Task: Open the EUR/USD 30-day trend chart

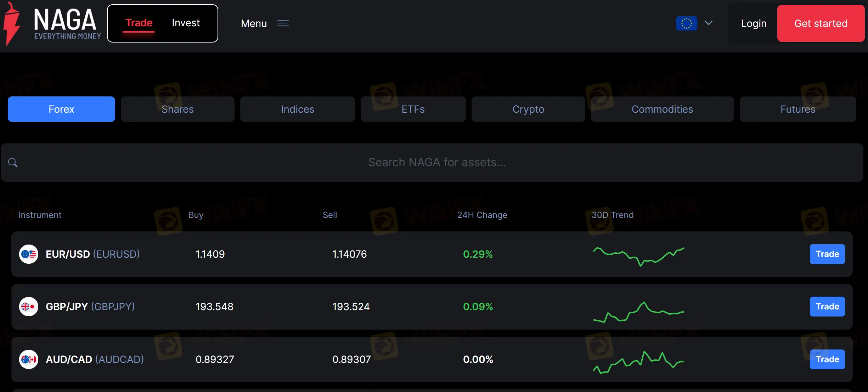Action: coord(638,256)
